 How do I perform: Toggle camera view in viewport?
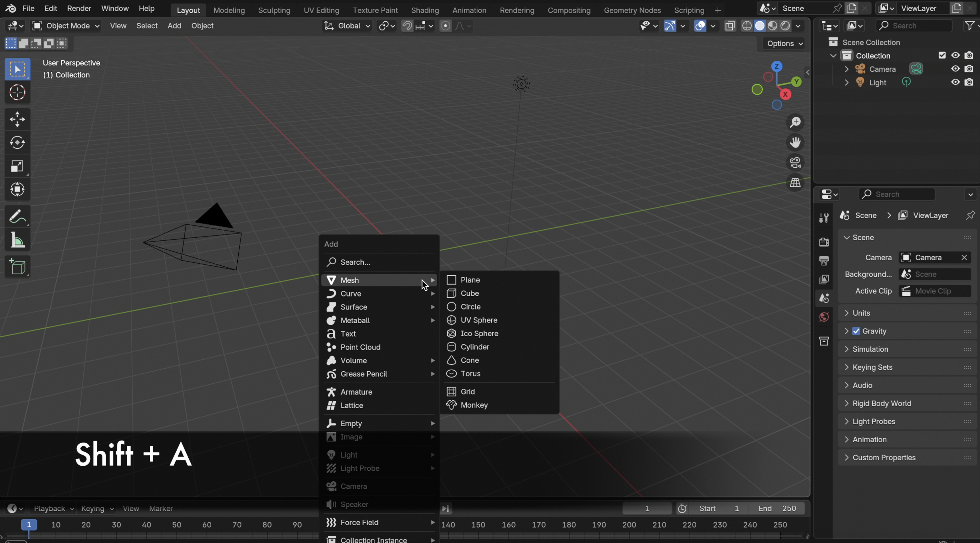[795, 163]
